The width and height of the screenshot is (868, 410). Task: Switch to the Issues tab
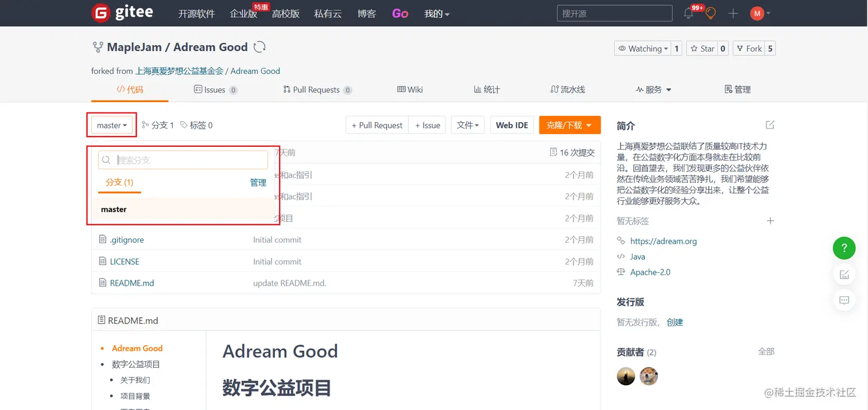tap(215, 89)
